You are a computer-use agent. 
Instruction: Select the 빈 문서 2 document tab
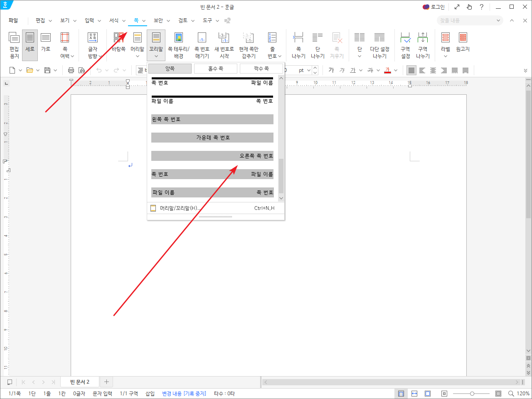[x=80, y=382]
